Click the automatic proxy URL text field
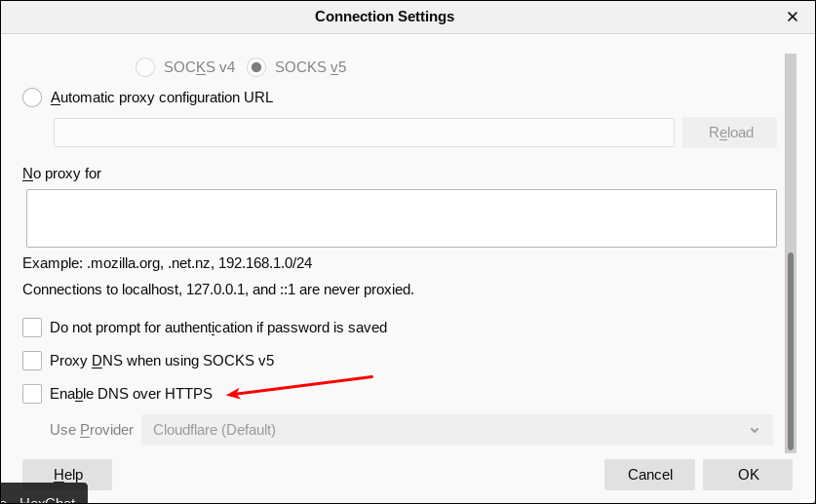This screenshot has height=504, width=816. 364,133
